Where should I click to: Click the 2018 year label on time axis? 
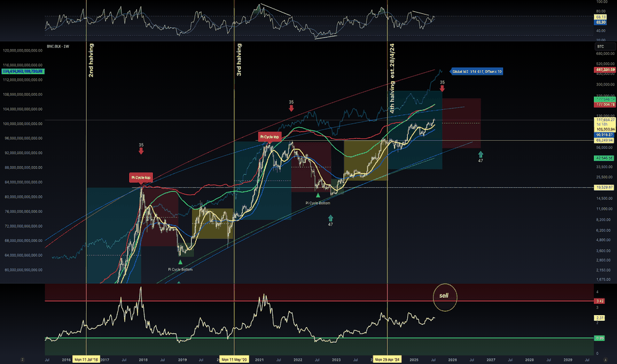point(143,359)
